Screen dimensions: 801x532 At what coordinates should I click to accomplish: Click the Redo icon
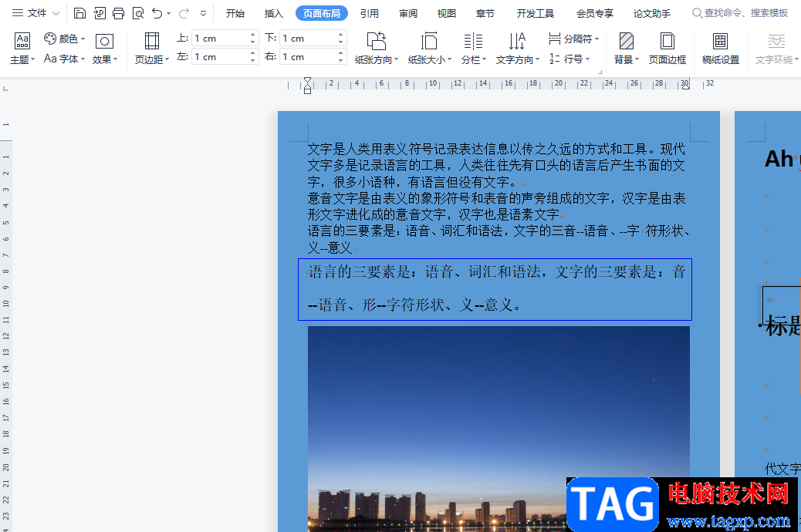(x=184, y=13)
